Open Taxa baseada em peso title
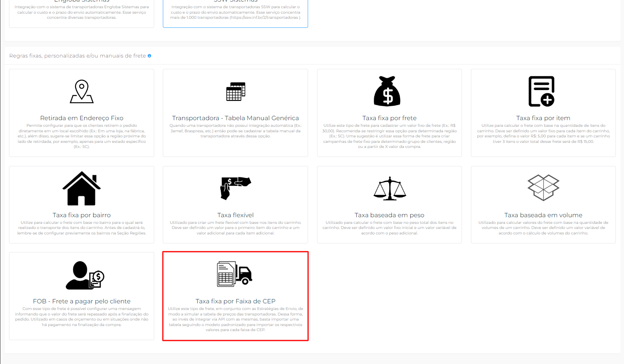This screenshot has height=364, width=624. 390,215
